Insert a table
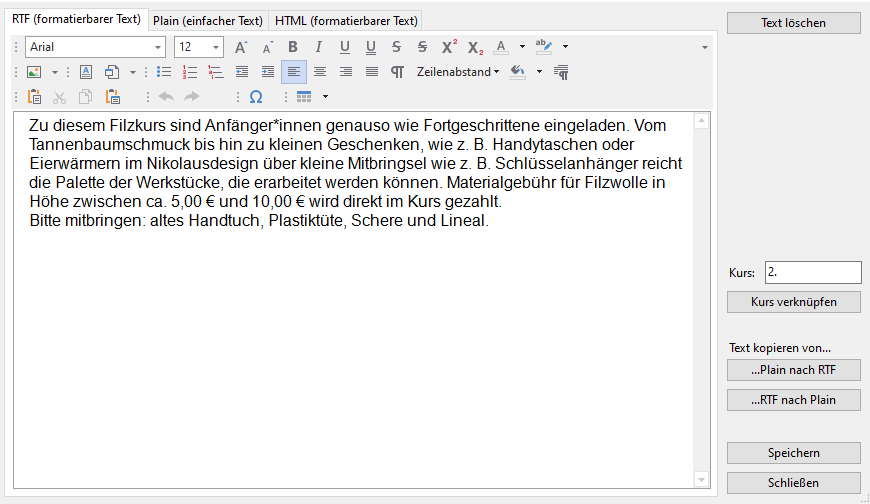The image size is (870, 504). pyautogui.click(x=304, y=97)
